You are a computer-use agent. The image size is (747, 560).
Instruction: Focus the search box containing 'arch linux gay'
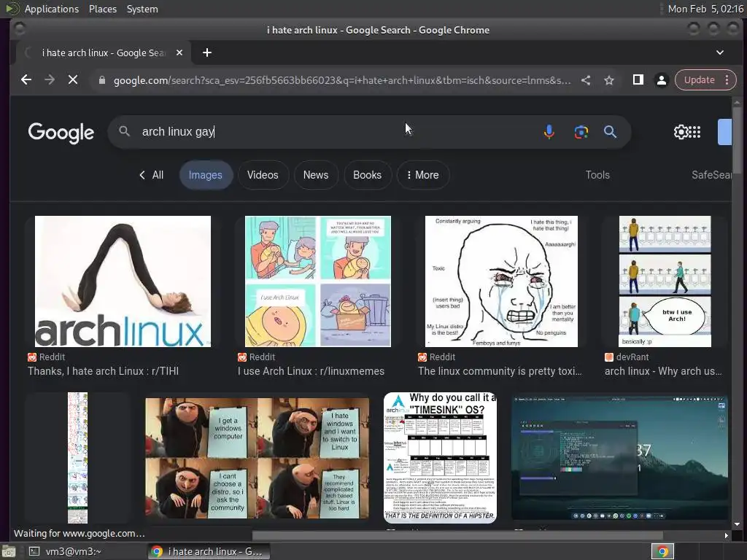click(333, 132)
